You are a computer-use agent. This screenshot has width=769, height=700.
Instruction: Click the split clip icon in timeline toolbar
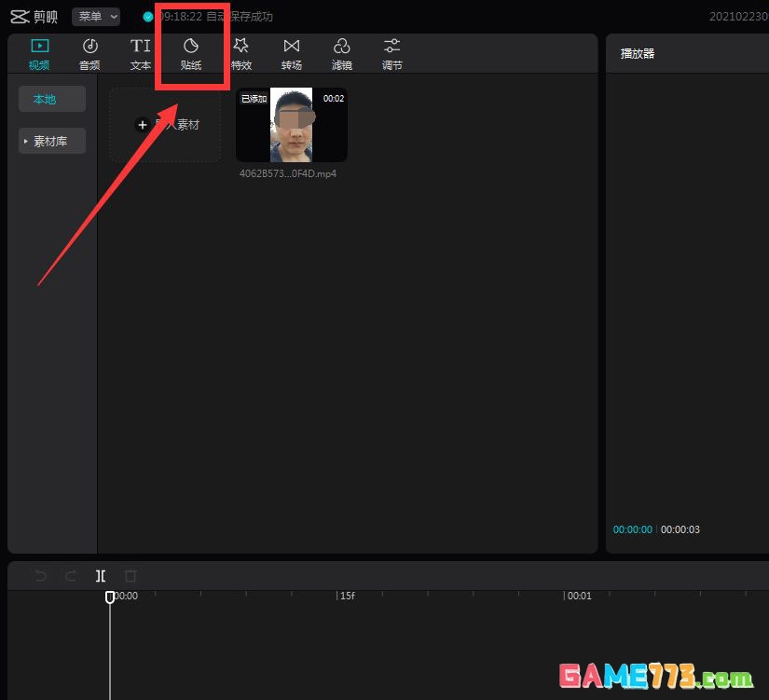(101, 576)
